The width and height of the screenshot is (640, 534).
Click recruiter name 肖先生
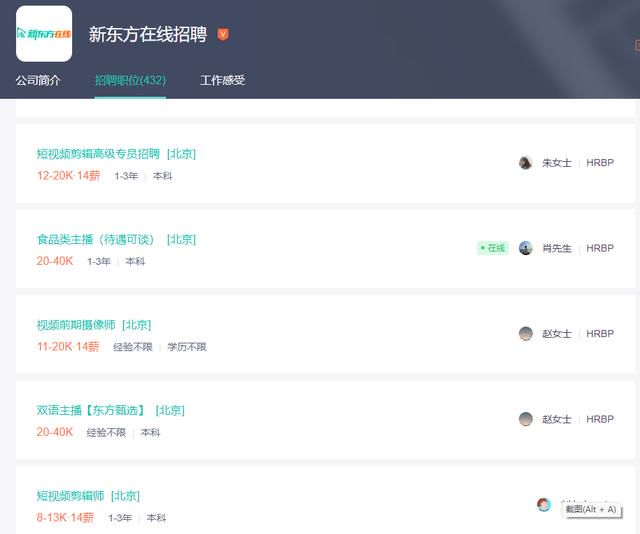[557, 248]
